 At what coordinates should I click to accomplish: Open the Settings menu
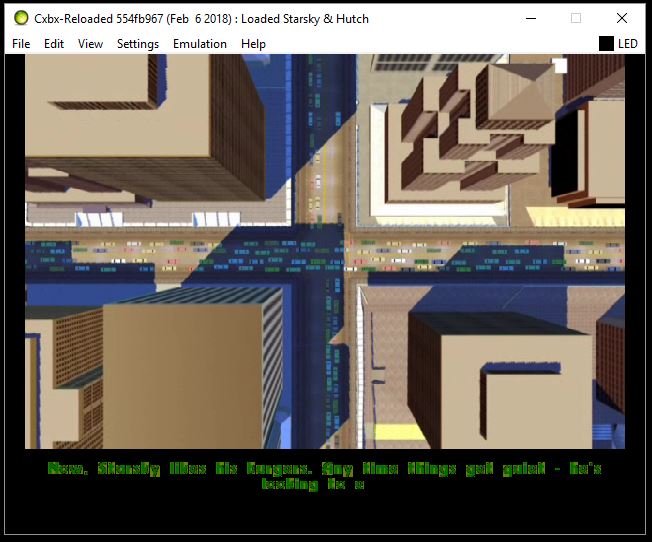tap(138, 44)
